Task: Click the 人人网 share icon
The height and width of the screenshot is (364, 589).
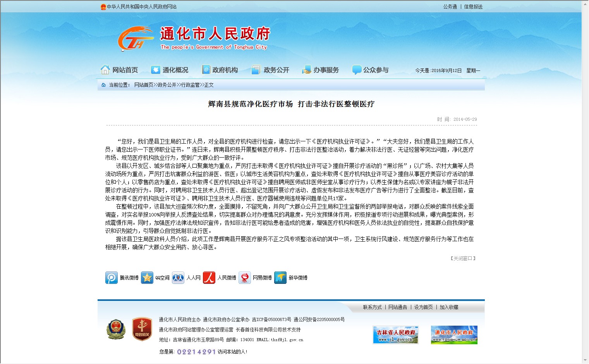Action: (178, 278)
